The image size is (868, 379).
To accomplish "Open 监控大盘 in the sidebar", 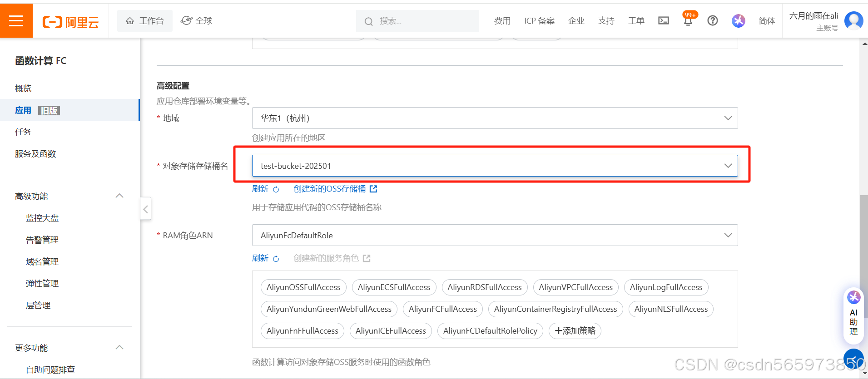I will coord(42,218).
